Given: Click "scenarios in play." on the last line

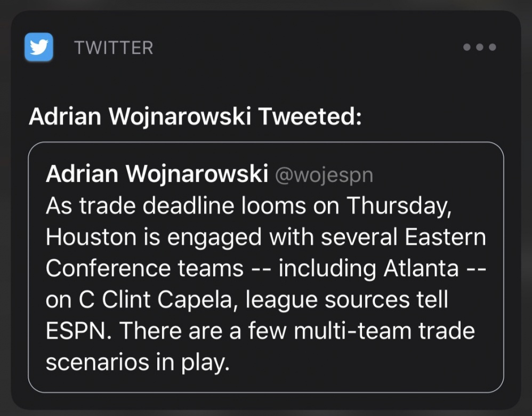Looking at the screenshot, I should (x=138, y=362).
